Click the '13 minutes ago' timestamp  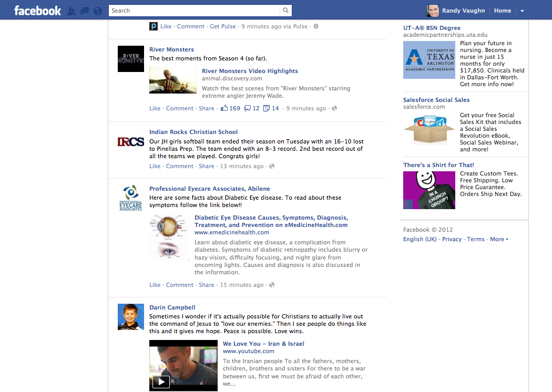(241, 166)
